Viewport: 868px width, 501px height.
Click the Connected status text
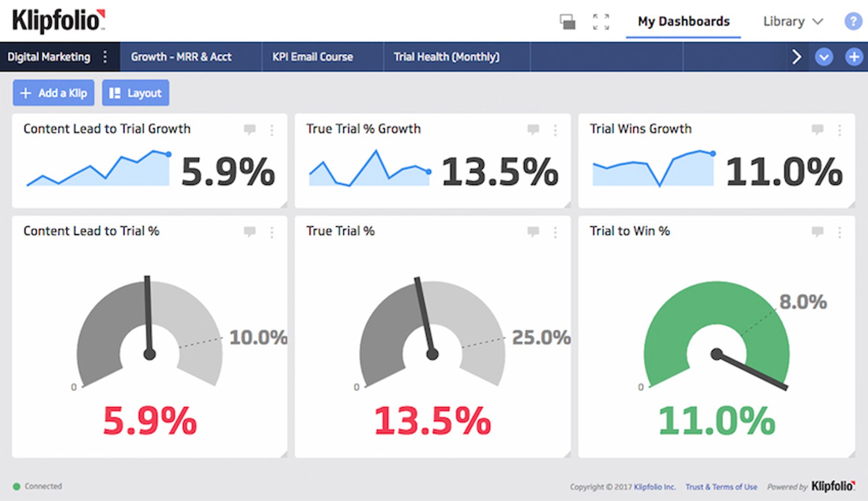(x=43, y=486)
